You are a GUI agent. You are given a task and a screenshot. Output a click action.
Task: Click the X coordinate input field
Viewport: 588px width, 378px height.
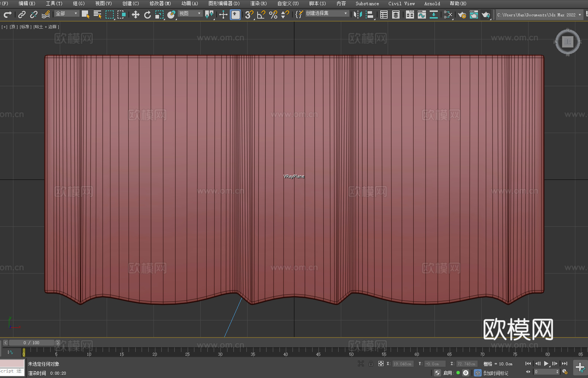click(x=403, y=364)
